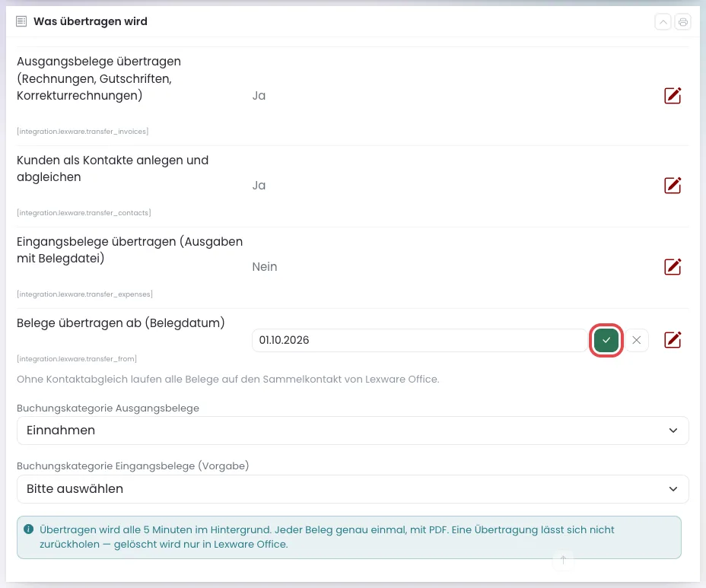Click the Nein value for Eingangsbelege übertragen
The width and height of the screenshot is (706, 588).
pos(265,266)
